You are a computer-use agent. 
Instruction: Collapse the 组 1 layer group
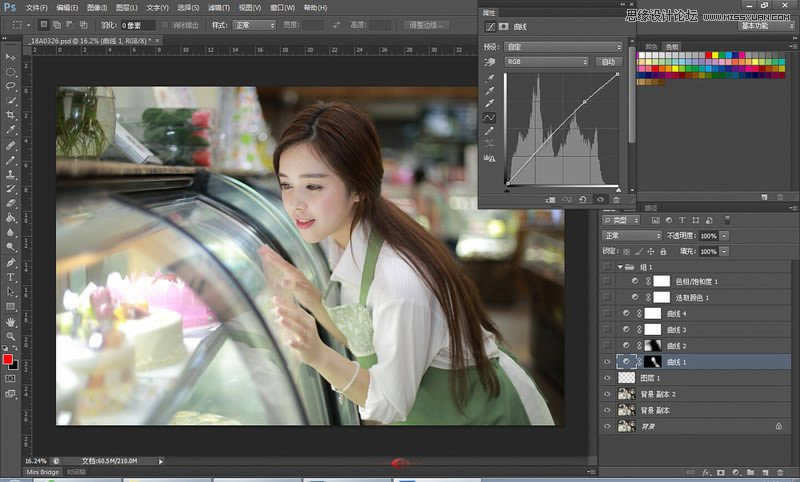[x=620, y=267]
